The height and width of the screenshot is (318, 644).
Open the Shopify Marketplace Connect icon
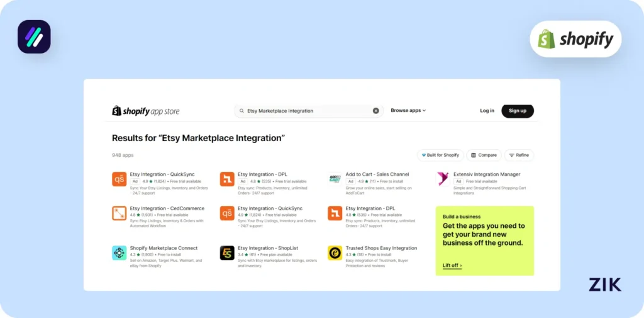tap(119, 253)
